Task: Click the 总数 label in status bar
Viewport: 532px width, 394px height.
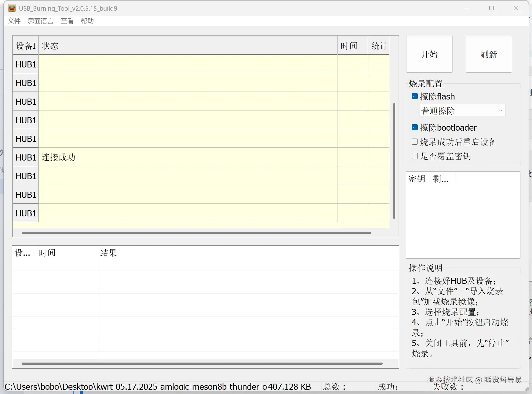Action: pos(335,387)
